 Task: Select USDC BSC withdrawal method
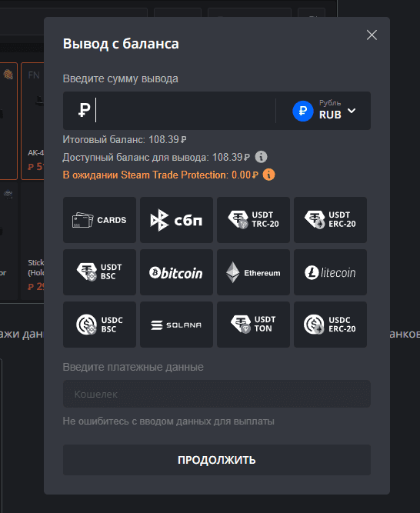click(x=99, y=325)
